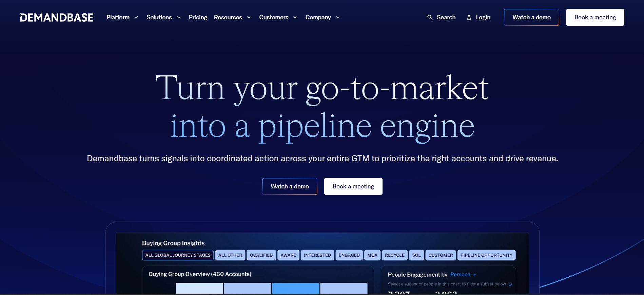Select the Customer stage tab
Image resolution: width=644 pixels, height=295 pixels.
tap(441, 255)
